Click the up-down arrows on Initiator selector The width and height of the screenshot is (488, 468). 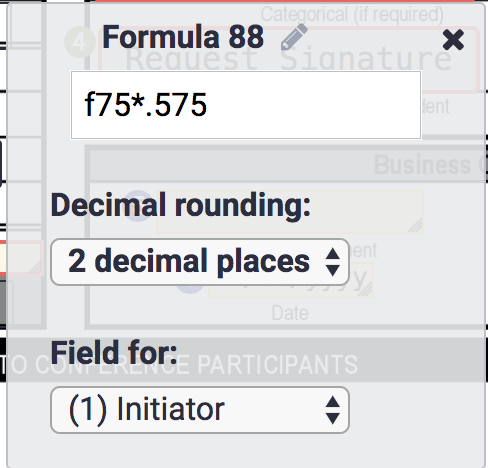pyautogui.click(x=333, y=410)
